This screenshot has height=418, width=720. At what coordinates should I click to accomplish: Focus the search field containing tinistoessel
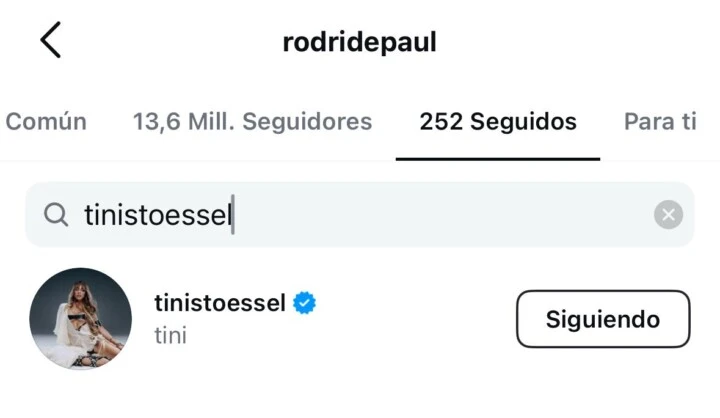pos(360,215)
